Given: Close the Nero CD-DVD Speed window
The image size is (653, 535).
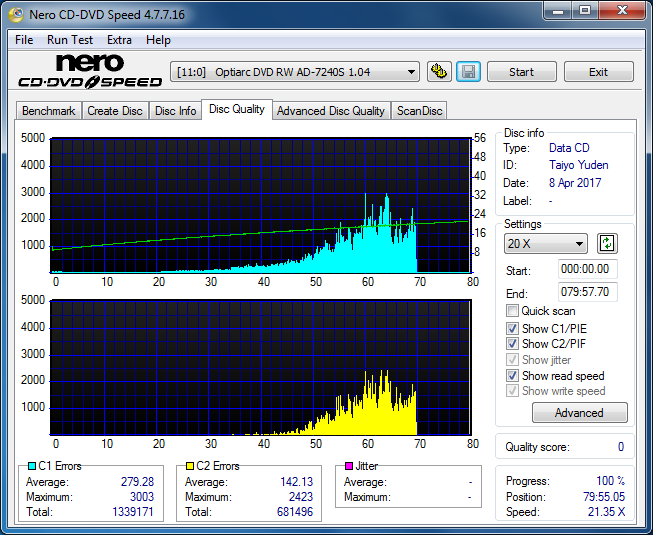Looking at the screenshot, I should point(622,11).
